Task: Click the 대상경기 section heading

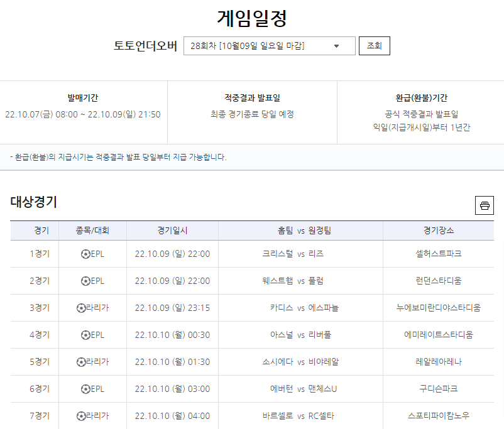Action: pyautogui.click(x=33, y=202)
